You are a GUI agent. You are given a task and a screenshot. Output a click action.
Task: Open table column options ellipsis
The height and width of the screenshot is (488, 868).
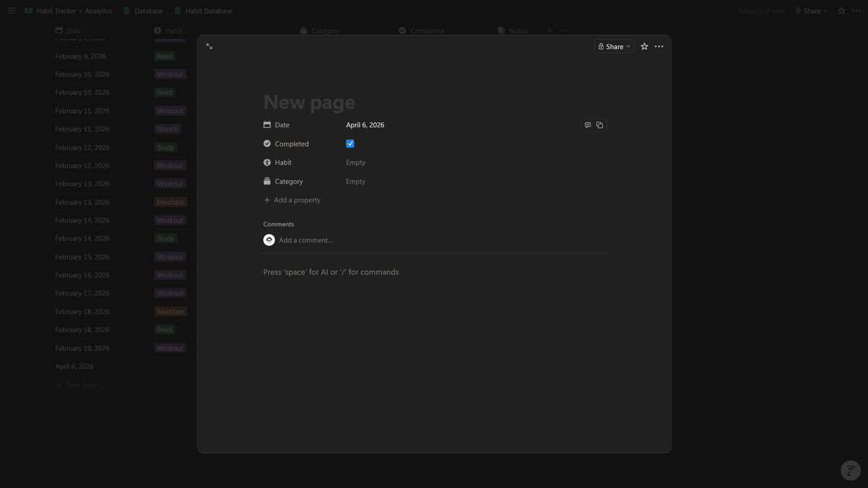563,31
